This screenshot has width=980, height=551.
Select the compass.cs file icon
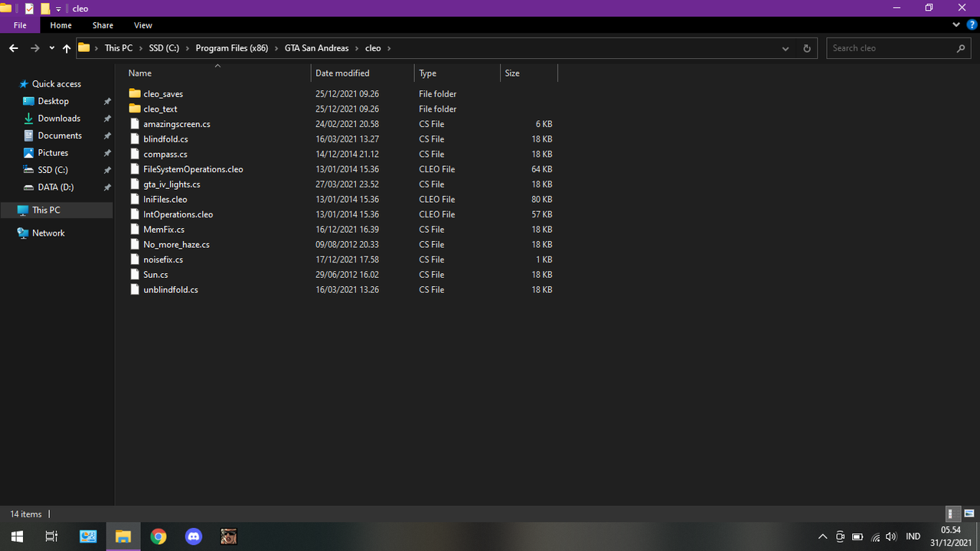(135, 154)
